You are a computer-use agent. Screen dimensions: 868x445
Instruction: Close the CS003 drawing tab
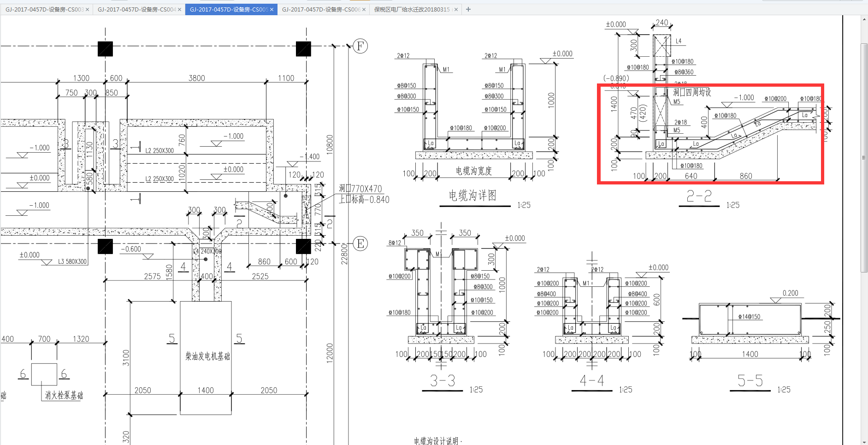(x=87, y=9)
